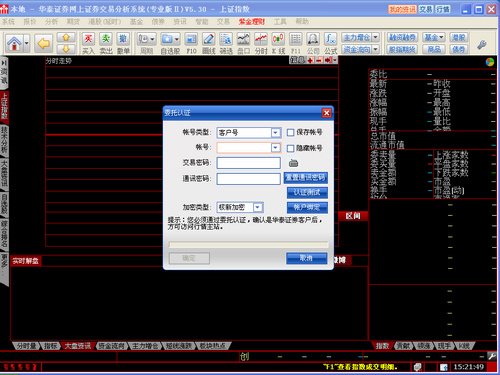Viewport: 500px width, 375px height.
Task: Select 贡献 tab at bottom right
Action: point(403,346)
